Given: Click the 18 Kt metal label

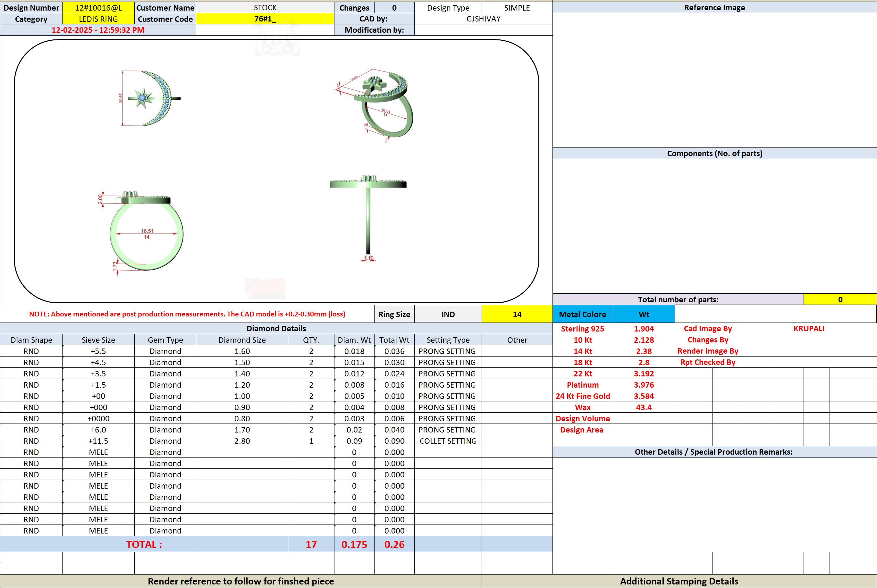Looking at the screenshot, I should pos(583,362).
